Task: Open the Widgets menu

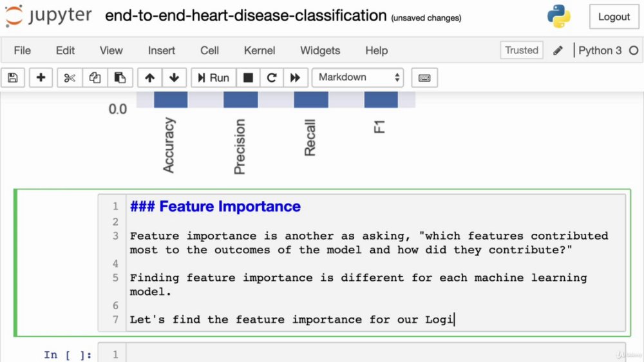Action: pyautogui.click(x=320, y=50)
